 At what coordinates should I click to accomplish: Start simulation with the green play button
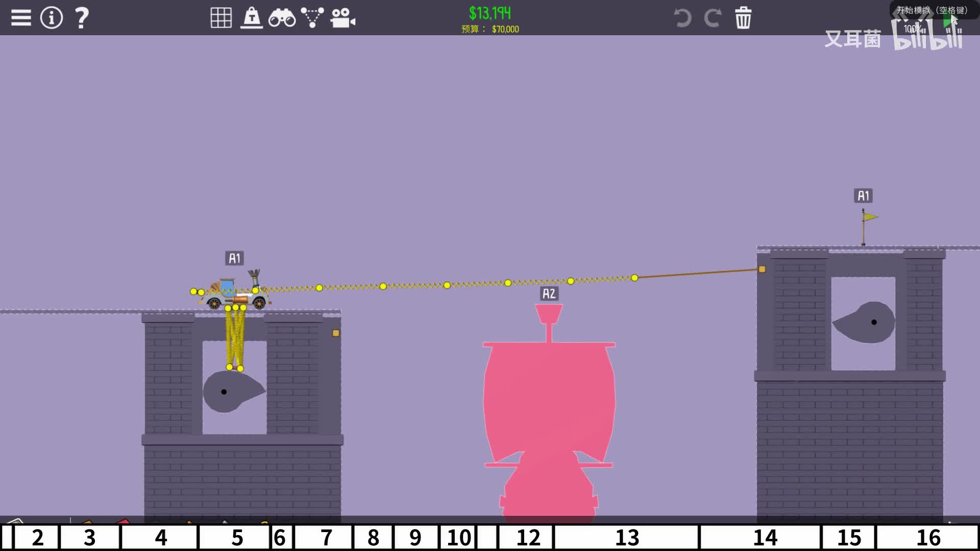[x=948, y=21]
